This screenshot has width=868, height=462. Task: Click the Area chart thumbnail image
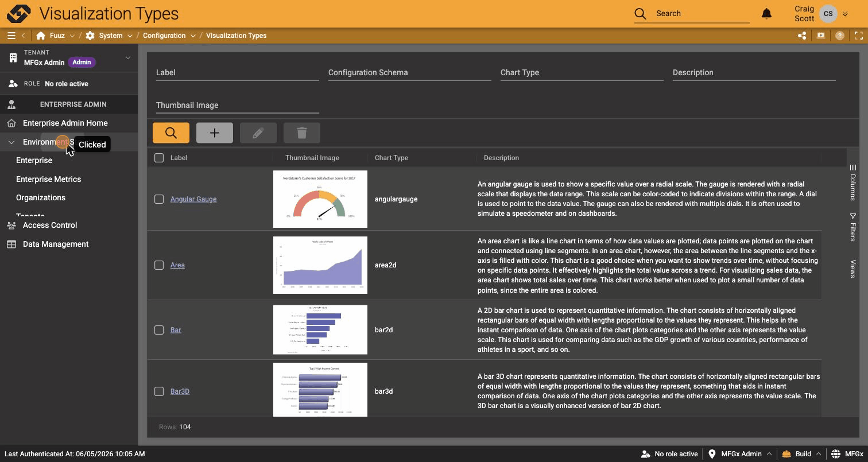click(x=320, y=265)
